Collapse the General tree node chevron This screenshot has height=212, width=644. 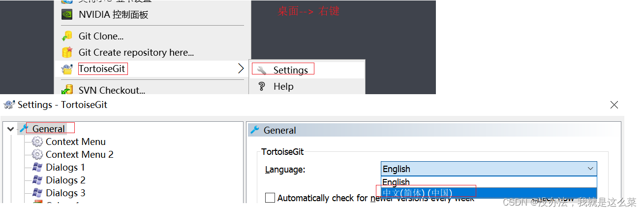[x=11, y=129]
